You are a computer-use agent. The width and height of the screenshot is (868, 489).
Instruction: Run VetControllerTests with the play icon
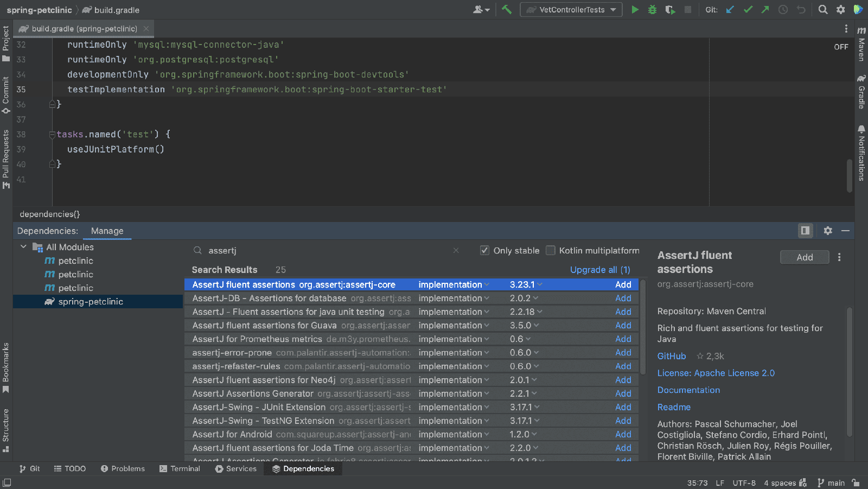point(635,9)
